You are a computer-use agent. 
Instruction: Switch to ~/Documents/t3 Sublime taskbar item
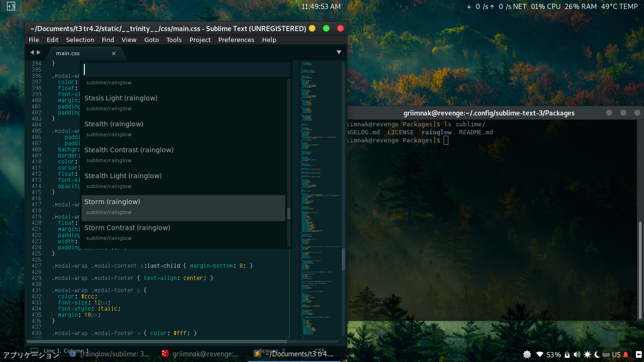[294, 354]
